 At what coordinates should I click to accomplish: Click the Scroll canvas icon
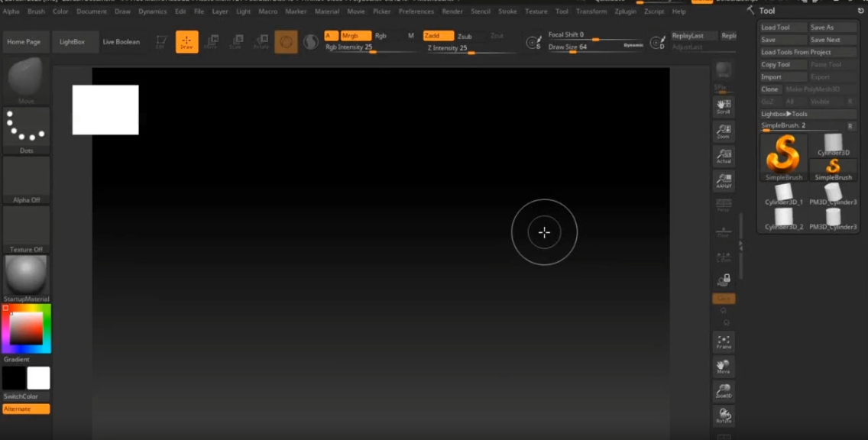[x=723, y=106]
